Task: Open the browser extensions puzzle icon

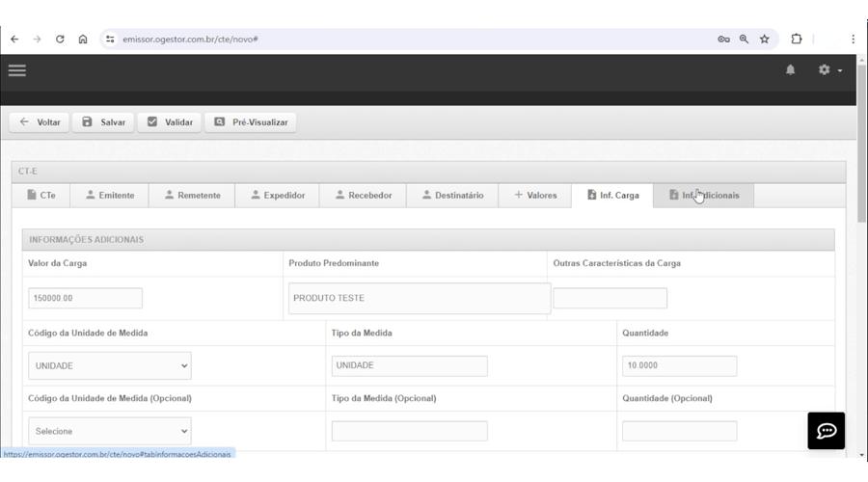Action: pos(797,40)
